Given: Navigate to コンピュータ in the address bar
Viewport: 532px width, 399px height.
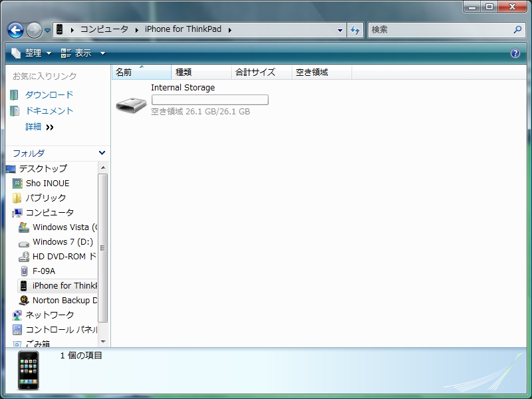Looking at the screenshot, I should pyautogui.click(x=104, y=29).
